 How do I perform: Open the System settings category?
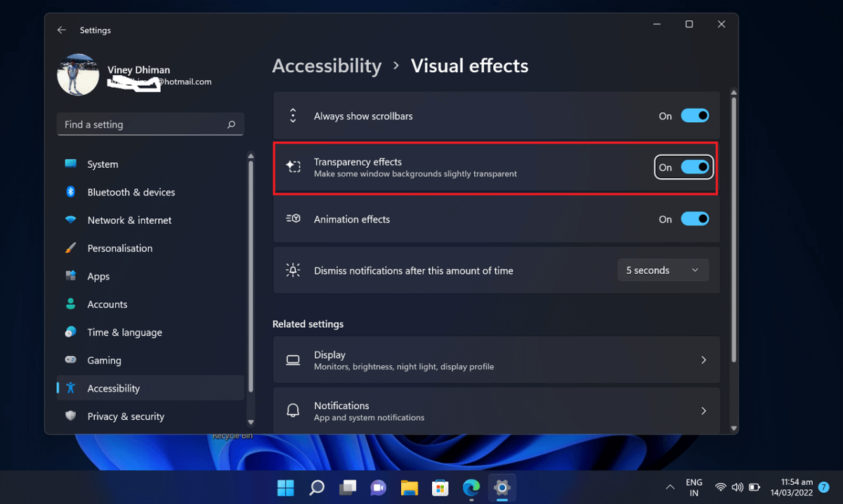tap(103, 164)
